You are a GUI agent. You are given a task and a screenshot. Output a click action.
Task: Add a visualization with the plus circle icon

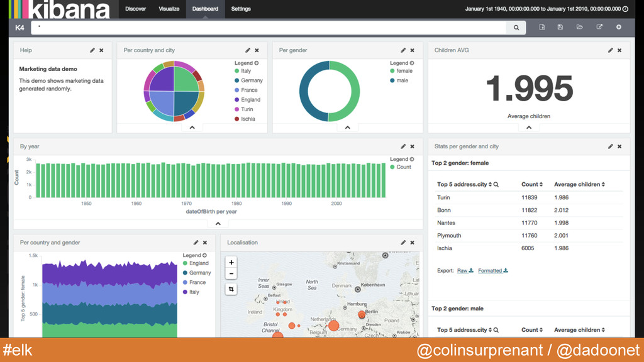[x=619, y=27]
